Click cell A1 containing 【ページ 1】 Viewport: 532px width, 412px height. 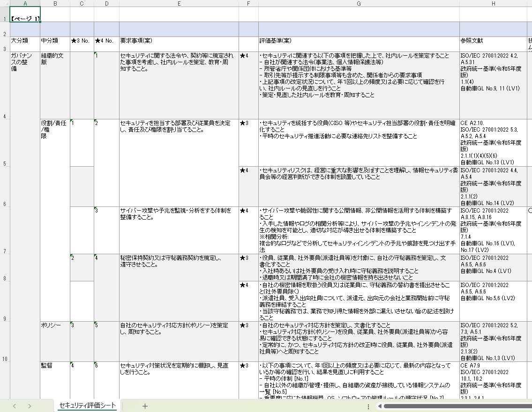[x=25, y=19]
